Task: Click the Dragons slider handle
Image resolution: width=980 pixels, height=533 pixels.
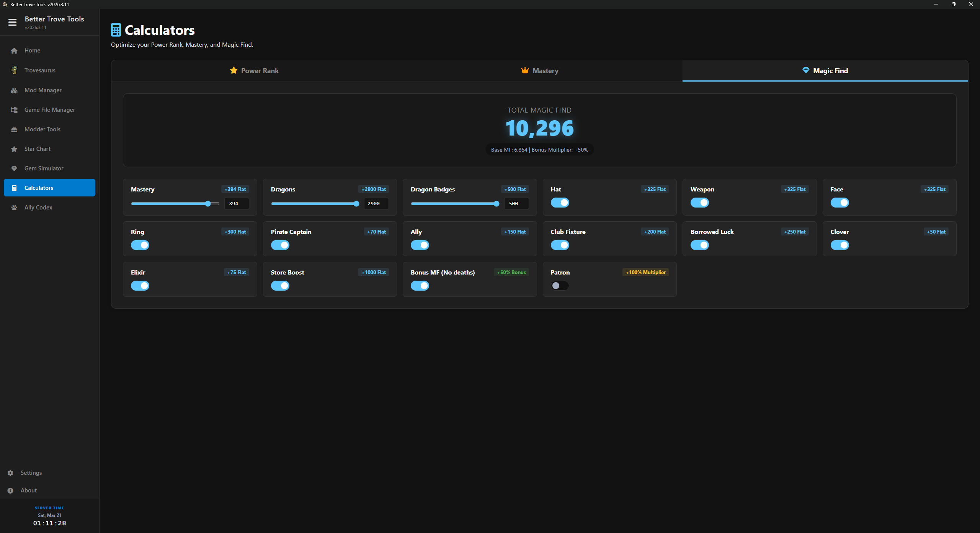Action: click(x=356, y=204)
